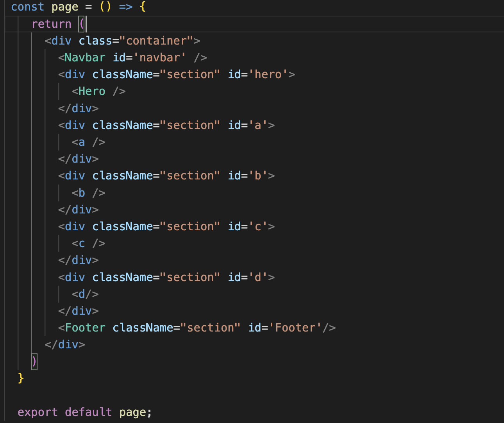Click the self-closing <a /> tag
This screenshot has height=423, width=504.
click(88, 142)
